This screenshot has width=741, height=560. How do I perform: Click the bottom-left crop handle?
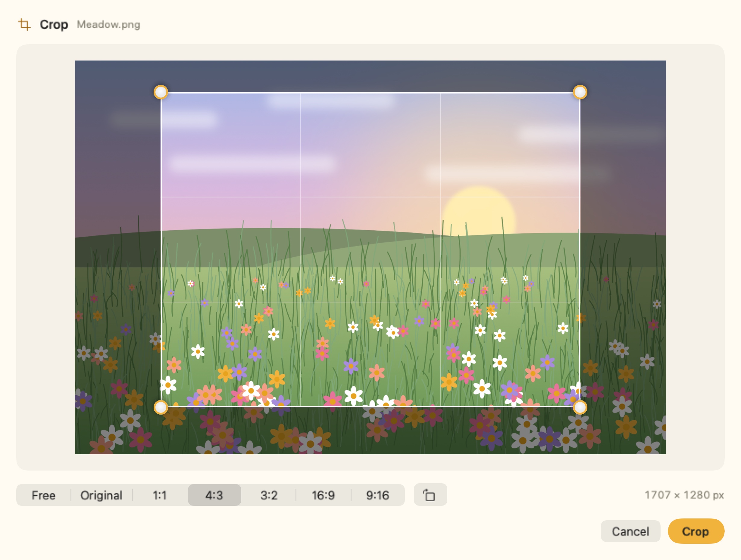click(x=161, y=407)
